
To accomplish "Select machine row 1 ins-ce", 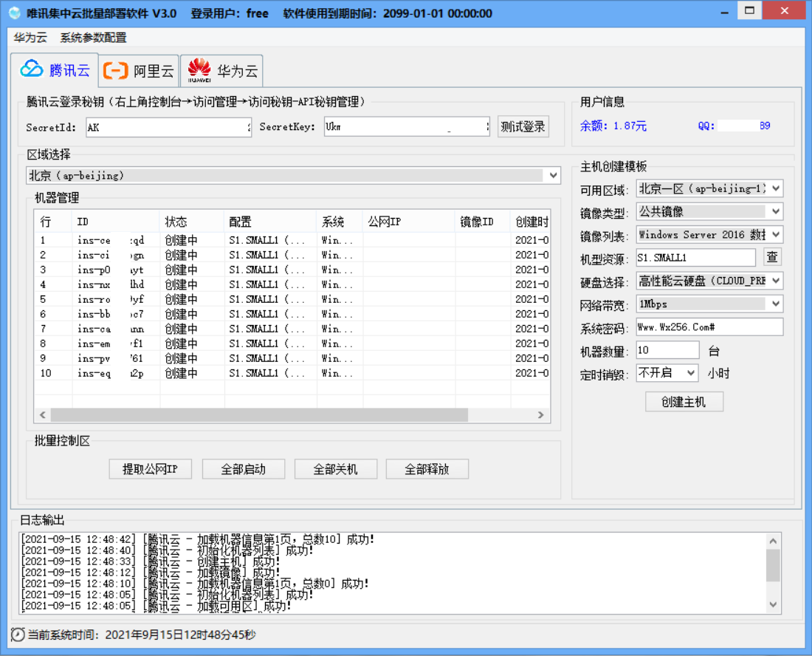I will (292, 240).
